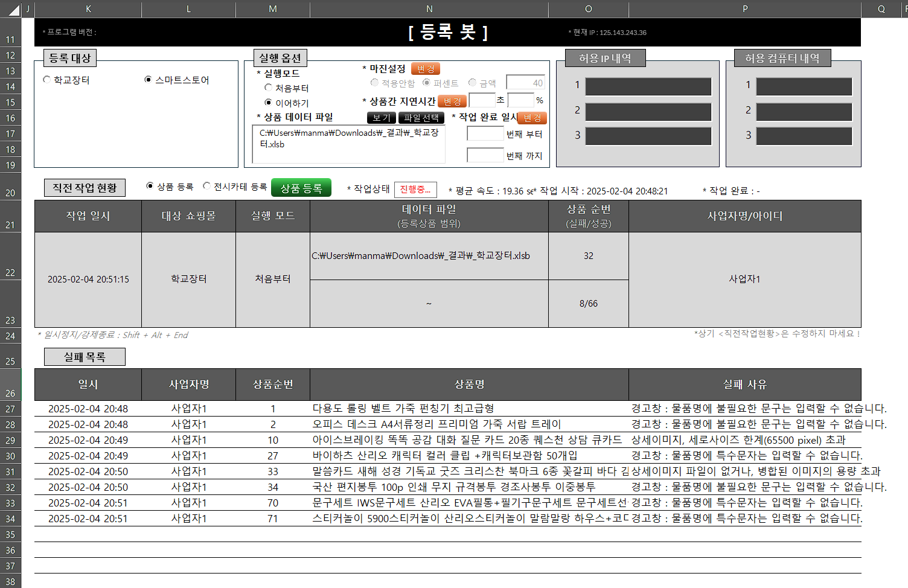Click the 진행중... status box
Image resolution: width=908 pixels, height=588 pixels.
pos(415,190)
